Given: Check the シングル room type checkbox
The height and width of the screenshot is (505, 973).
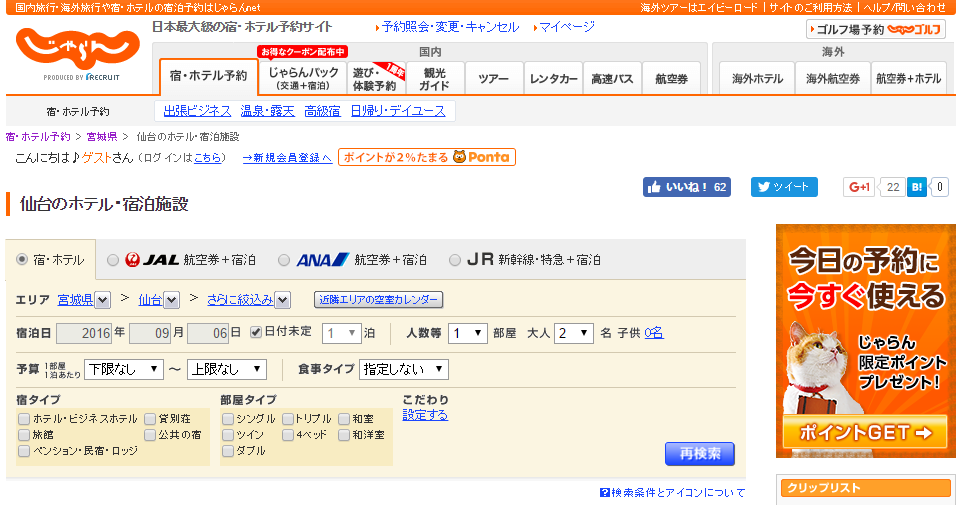Looking at the screenshot, I should 228,419.
